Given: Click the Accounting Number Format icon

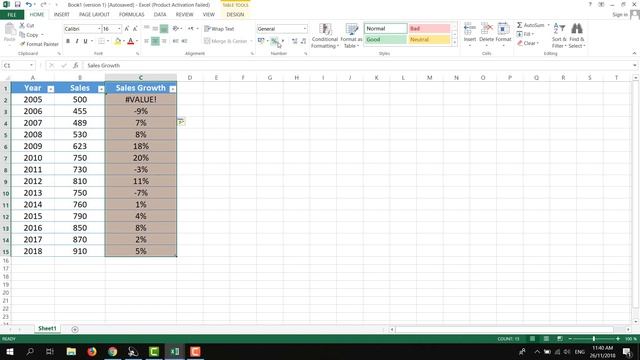Looking at the screenshot, I should 261,41.
